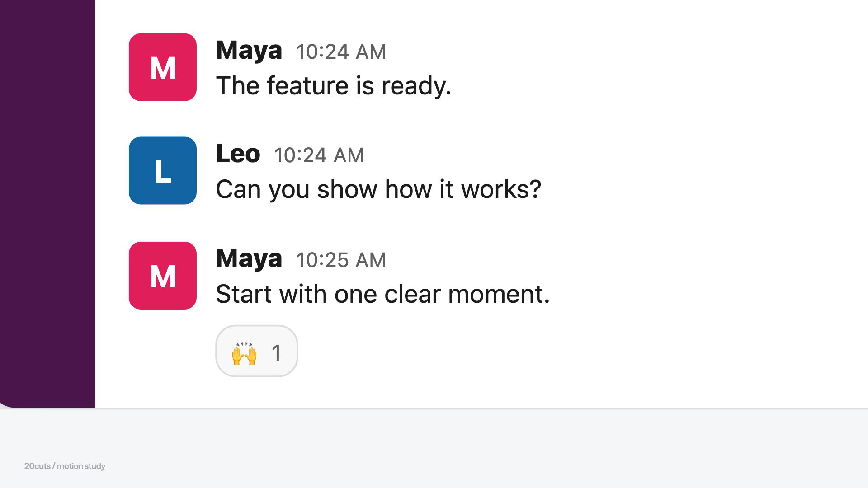The image size is (868, 488).
Task: Click the letter L in Leo's avatar
Action: tap(163, 172)
